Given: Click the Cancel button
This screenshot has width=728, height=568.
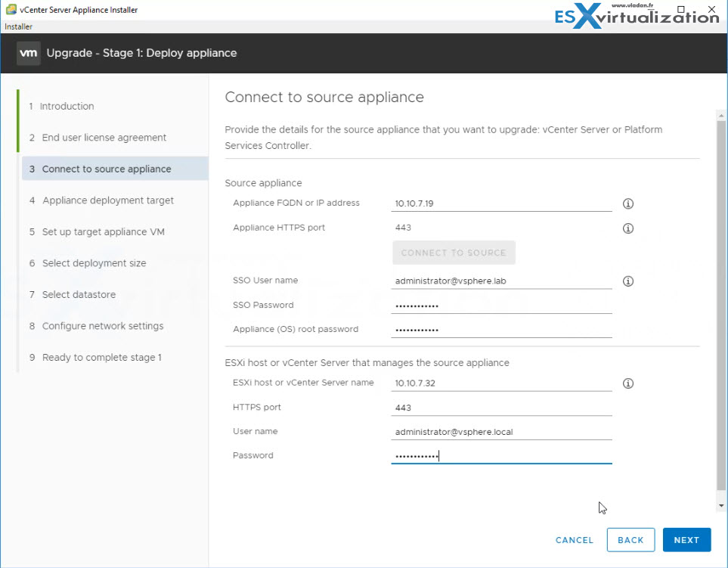Looking at the screenshot, I should point(575,540).
